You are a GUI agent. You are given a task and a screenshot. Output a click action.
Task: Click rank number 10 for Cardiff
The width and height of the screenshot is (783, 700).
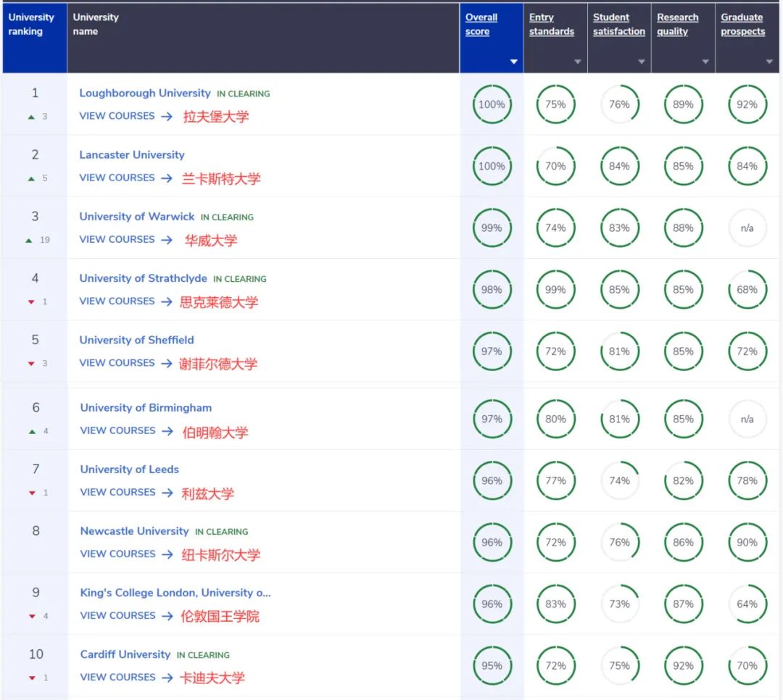point(36,654)
